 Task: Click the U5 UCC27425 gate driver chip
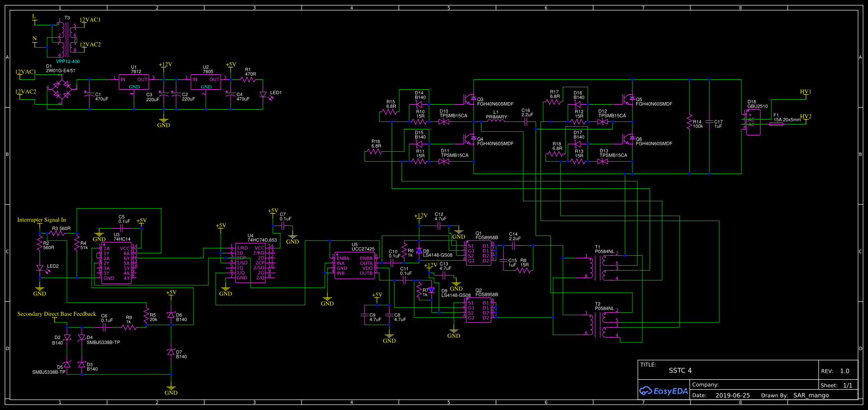[x=354, y=266]
